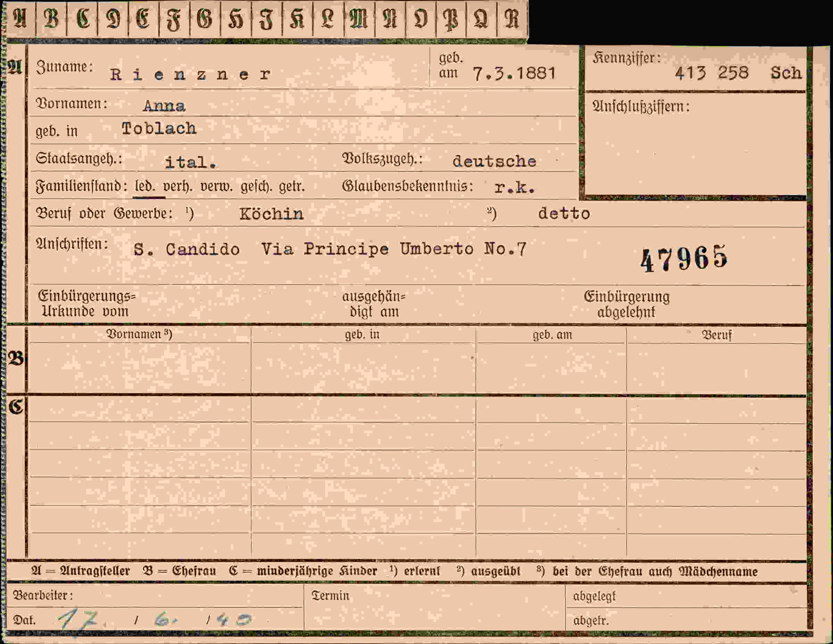Click the 'Sch' code after Kennziffer

(x=786, y=73)
